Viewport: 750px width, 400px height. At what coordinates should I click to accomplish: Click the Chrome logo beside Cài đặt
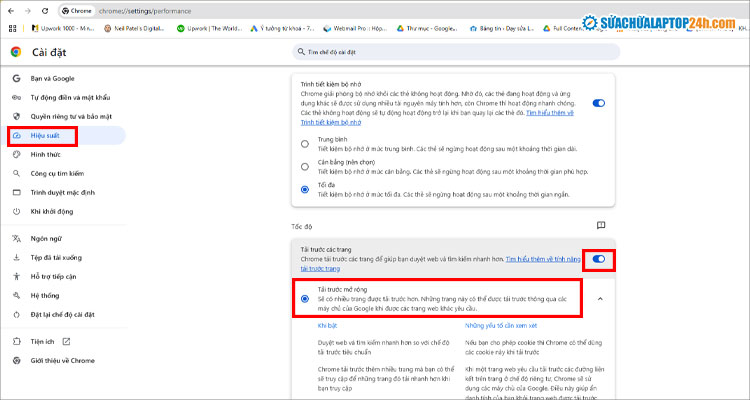[15, 51]
